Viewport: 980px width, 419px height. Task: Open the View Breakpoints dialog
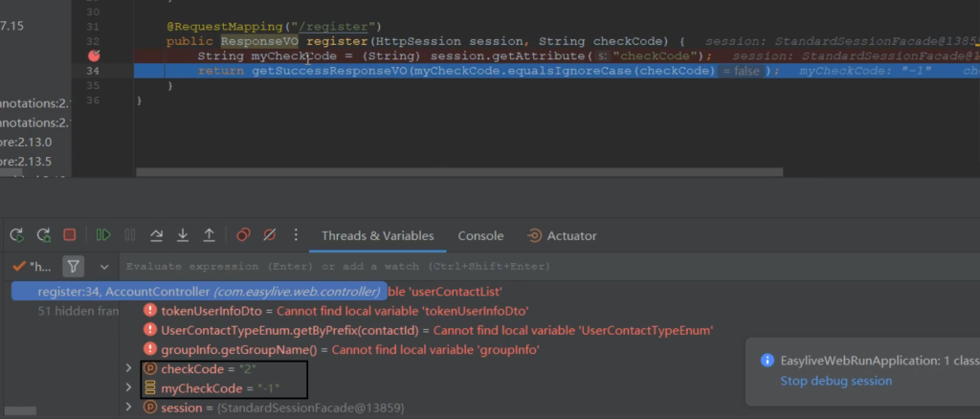point(244,235)
